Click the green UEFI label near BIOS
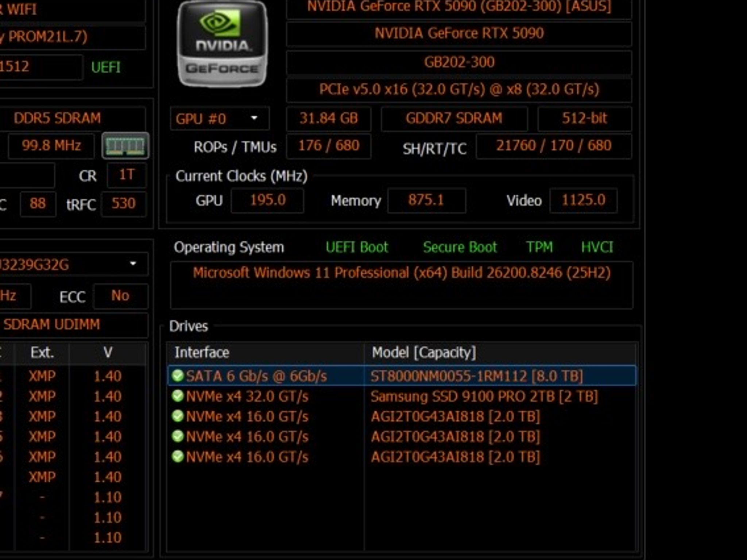Image resolution: width=747 pixels, height=560 pixels. 106,67
